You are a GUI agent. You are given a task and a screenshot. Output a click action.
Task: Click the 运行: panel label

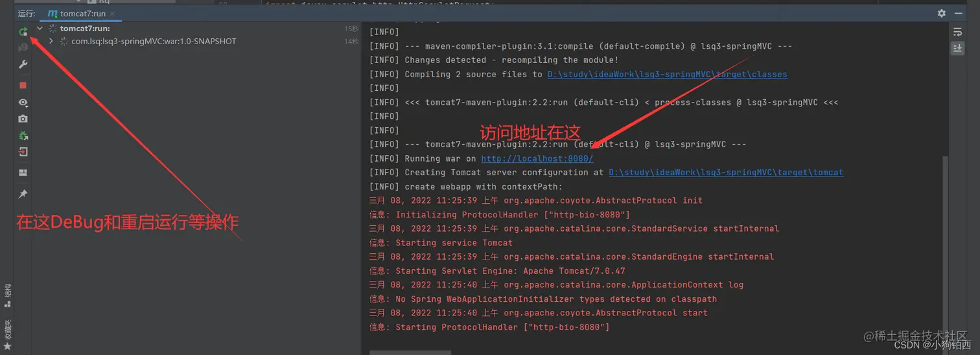[x=27, y=14]
